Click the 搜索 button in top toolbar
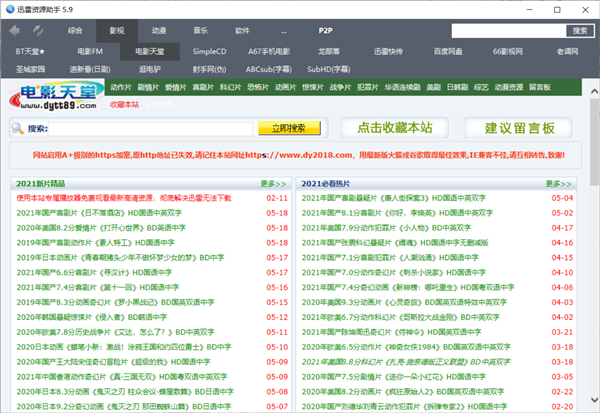600x413 pixels. point(580,31)
